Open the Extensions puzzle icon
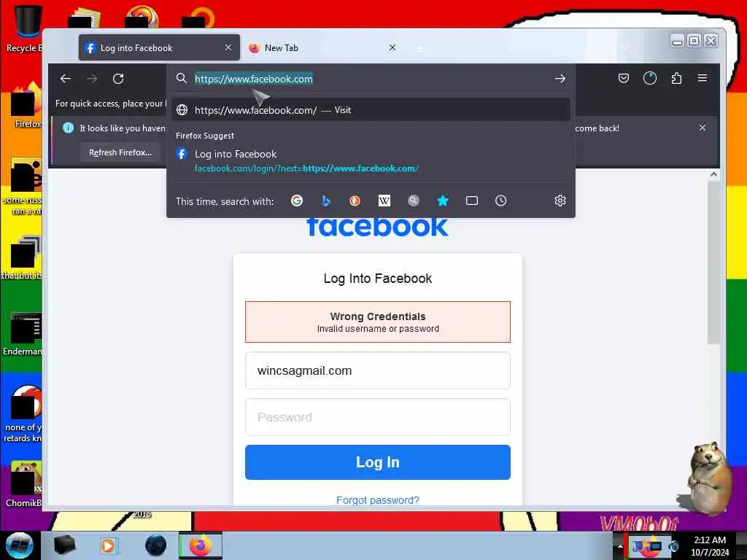The height and width of the screenshot is (560, 747). pos(676,78)
